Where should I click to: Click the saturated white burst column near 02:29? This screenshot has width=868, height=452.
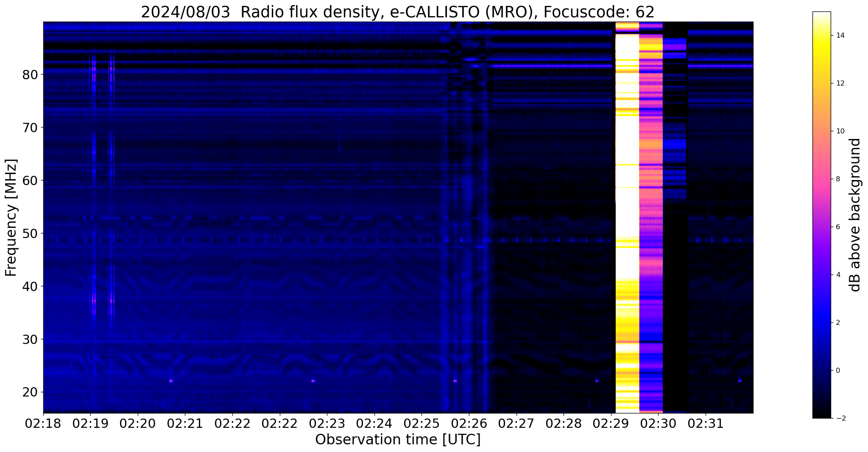pos(627,217)
